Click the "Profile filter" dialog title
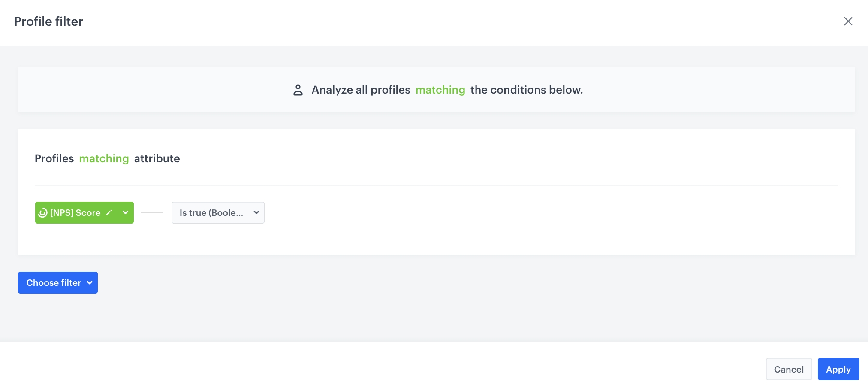 48,21
